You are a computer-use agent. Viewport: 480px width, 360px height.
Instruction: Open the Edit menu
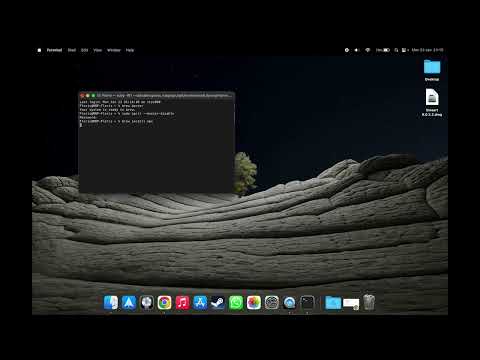coord(85,50)
